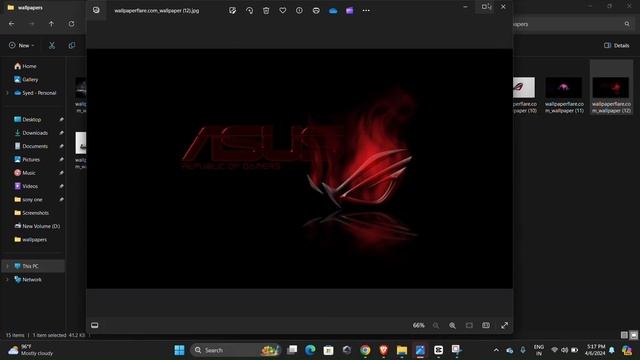Click the Edit image icon in Photos
640x360 pixels.
point(232,11)
